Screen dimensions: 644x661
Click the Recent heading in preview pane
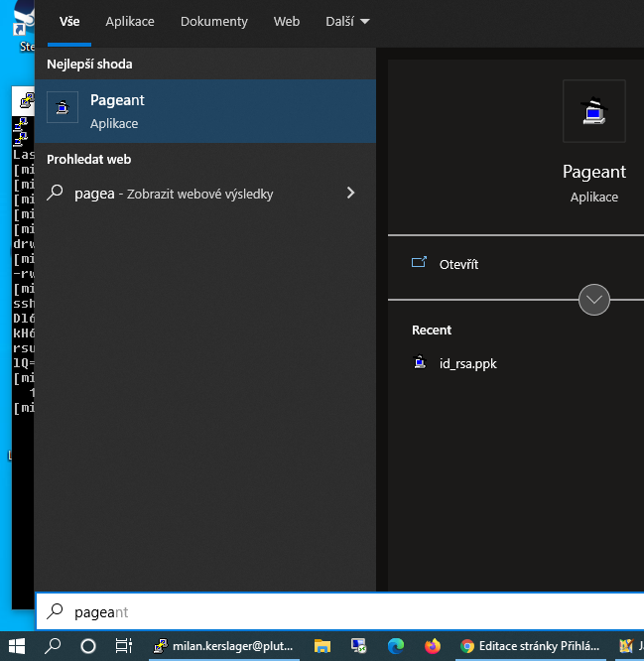tap(432, 330)
